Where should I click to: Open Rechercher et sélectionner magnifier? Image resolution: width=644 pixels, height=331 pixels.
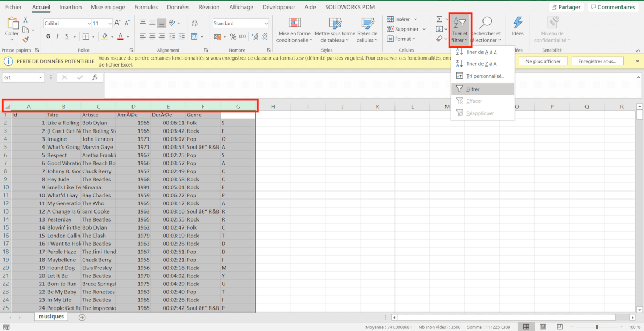[x=486, y=30]
